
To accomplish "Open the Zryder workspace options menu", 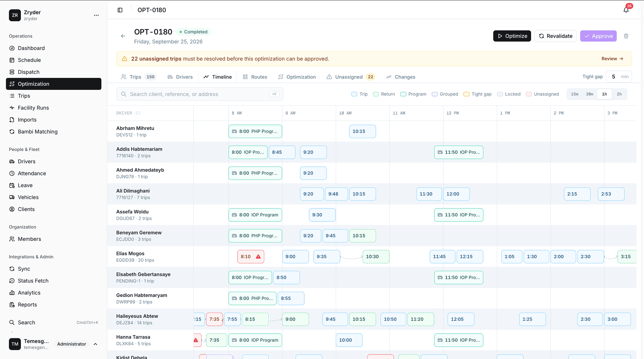I will (x=96, y=15).
